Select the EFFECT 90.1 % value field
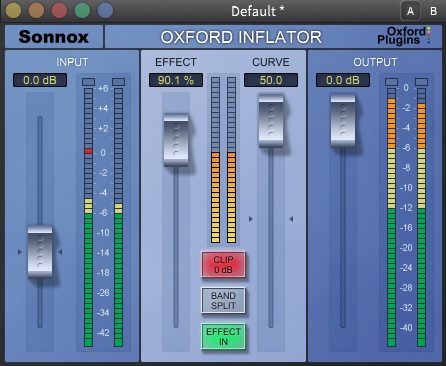 pos(176,80)
